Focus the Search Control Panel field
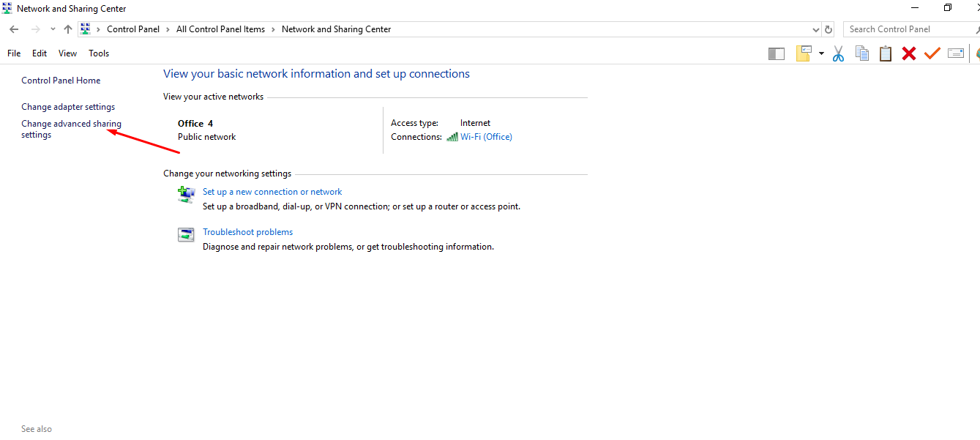This screenshot has width=980, height=440. [x=910, y=29]
